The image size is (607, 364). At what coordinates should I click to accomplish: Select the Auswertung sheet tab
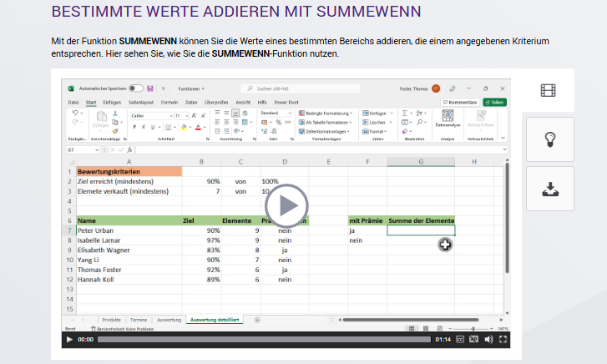pos(169,320)
